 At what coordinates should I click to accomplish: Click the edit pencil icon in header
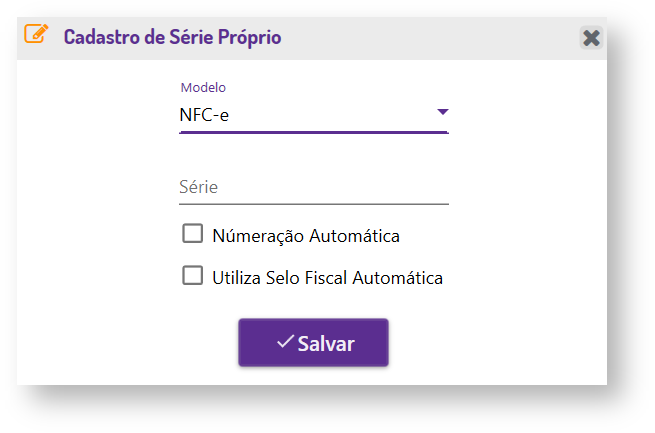tap(36, 36)
